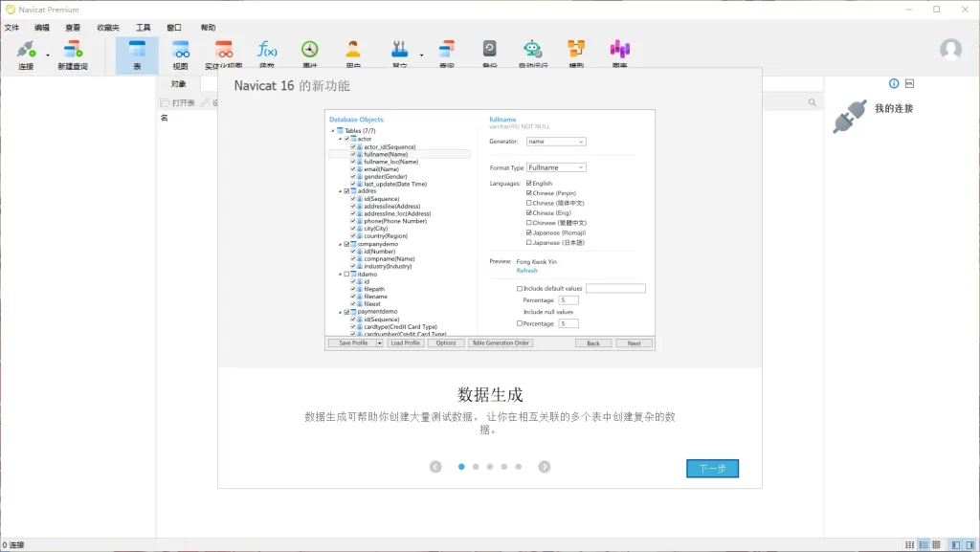This screenshot has width=980, height=552.
Task: Toggle the left navigation pane in status bar
Action: tap(956, 545)
